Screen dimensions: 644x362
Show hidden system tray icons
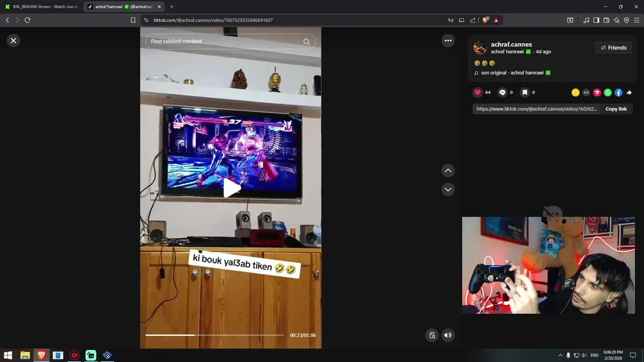[x=560, y=355]
